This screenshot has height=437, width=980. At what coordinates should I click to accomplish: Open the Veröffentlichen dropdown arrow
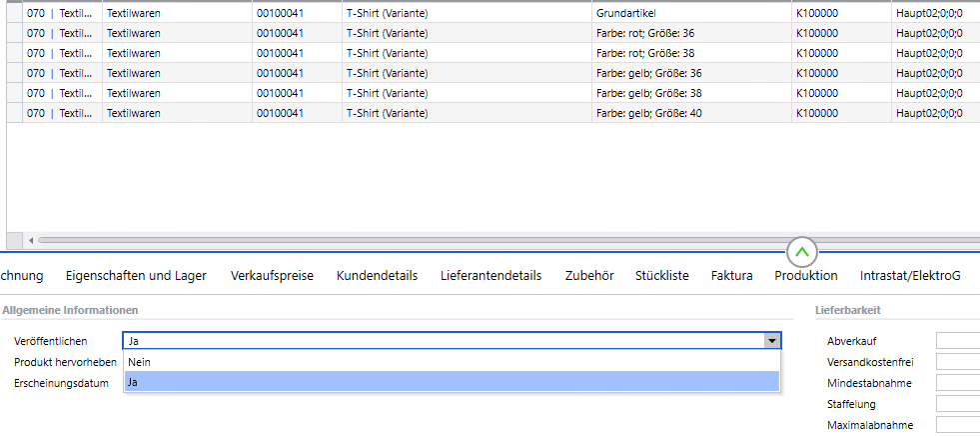point(771,341)
